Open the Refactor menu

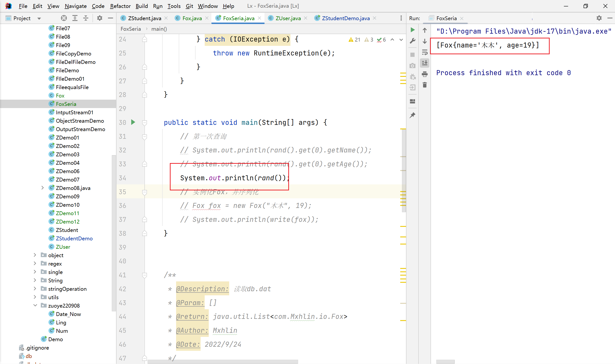120,6
